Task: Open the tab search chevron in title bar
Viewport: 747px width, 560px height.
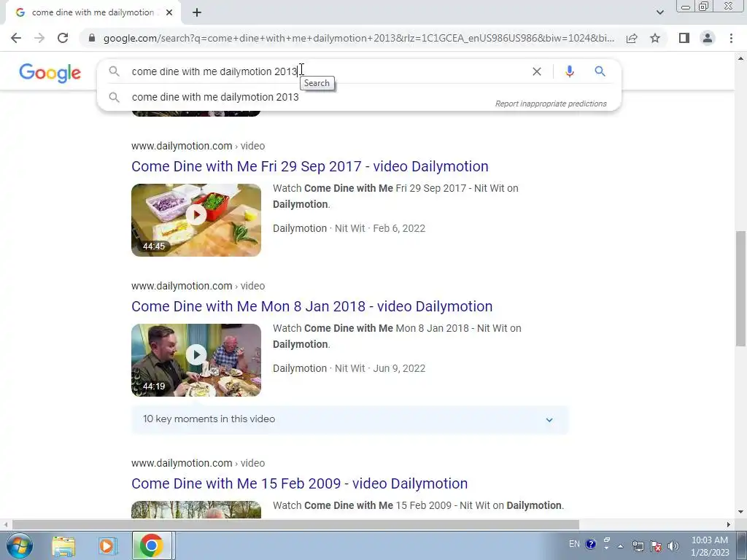Action: (659, 12)
